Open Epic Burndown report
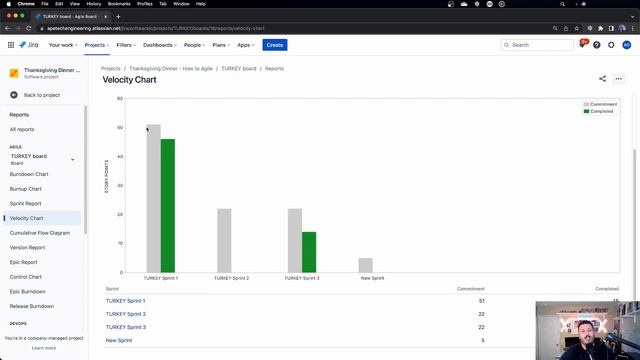This screenshot has height=360, width=640. (27, 292)
